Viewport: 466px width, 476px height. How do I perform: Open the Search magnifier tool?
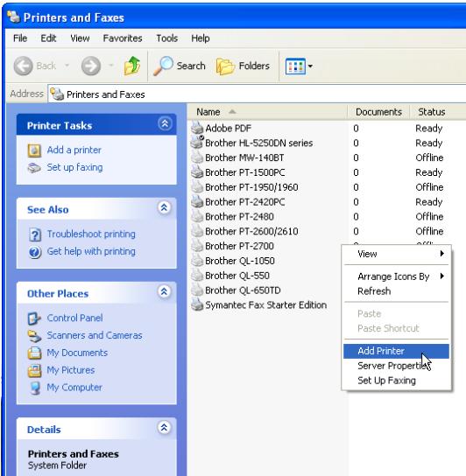[163, 66]
